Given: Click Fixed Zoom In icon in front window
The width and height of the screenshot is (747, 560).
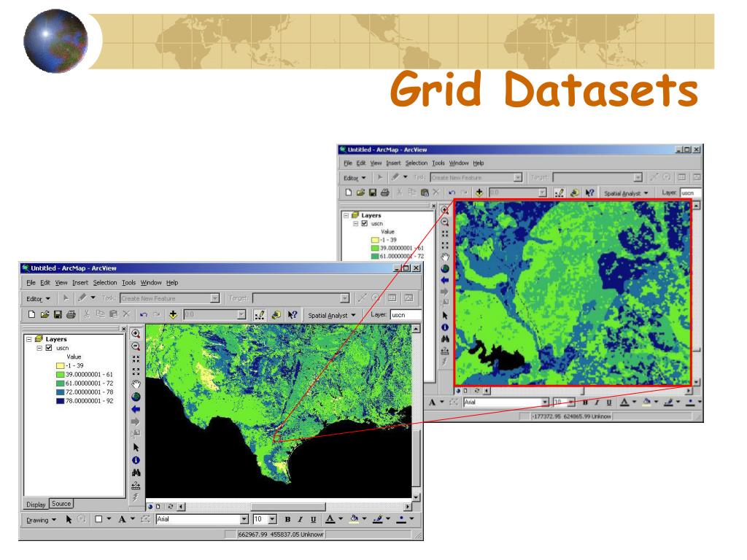Looking at the screenshot, I should [x=136, y=359].
